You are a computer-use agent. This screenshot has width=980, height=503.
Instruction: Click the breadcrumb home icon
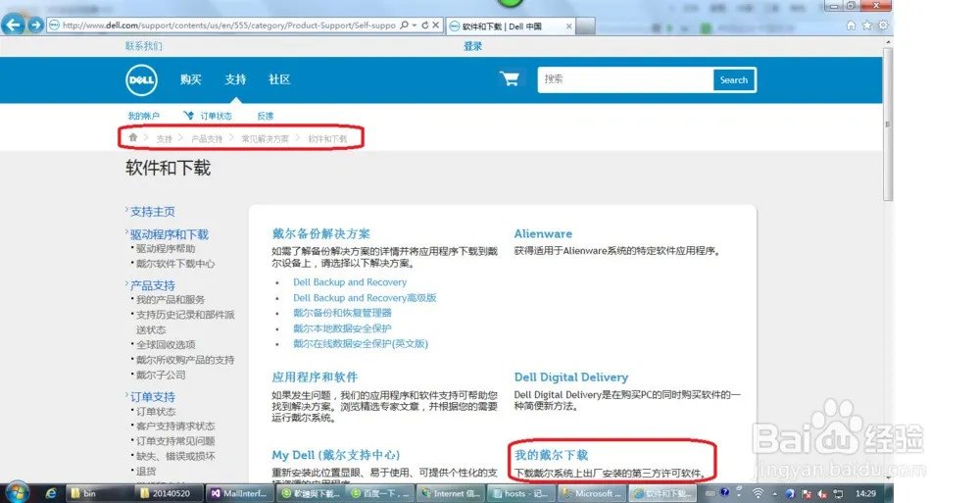pyautogui.click(x=132, y=137)
